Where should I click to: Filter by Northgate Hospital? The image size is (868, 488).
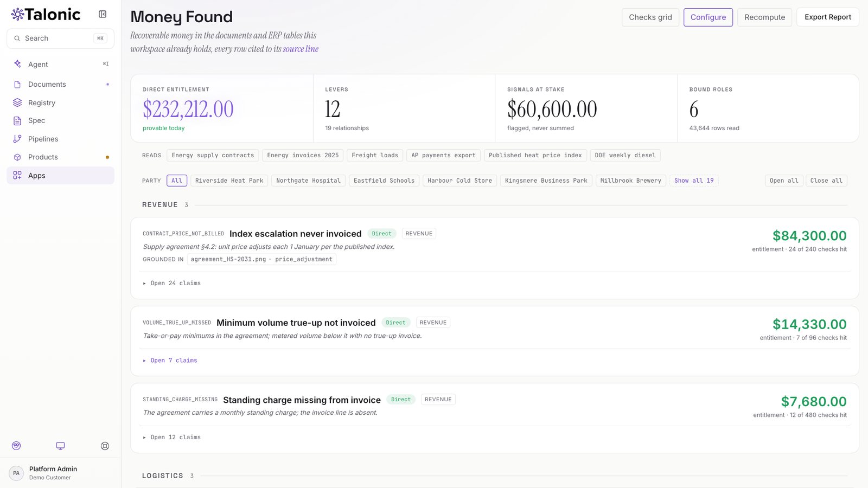308,181
